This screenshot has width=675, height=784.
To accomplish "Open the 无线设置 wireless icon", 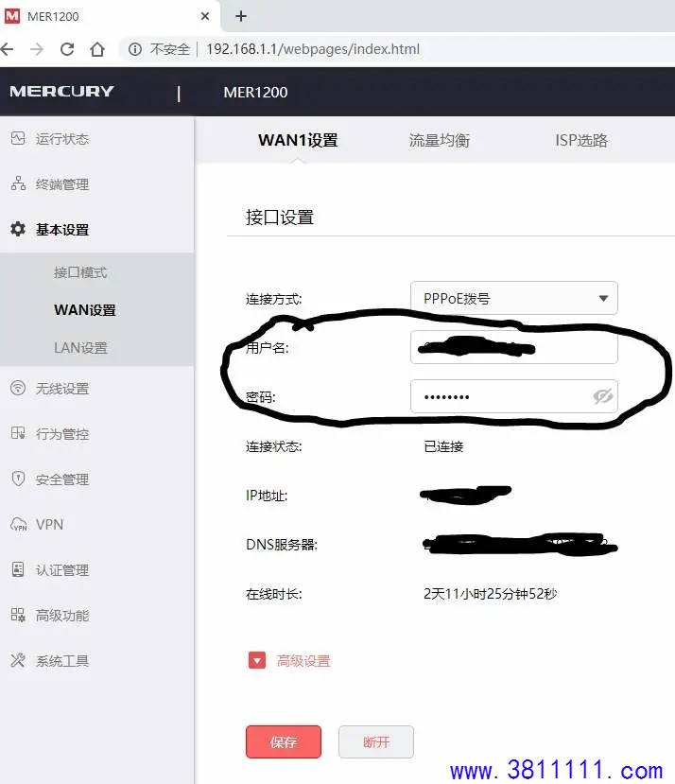I will (x=18, y=388).
